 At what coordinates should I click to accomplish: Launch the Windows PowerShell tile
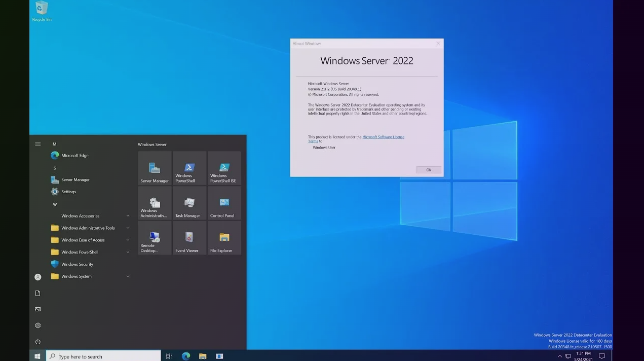[190, 168]
